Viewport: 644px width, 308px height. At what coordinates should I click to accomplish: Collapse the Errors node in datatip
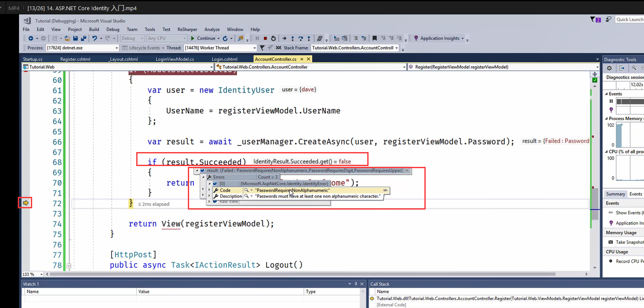pos(203,177)
